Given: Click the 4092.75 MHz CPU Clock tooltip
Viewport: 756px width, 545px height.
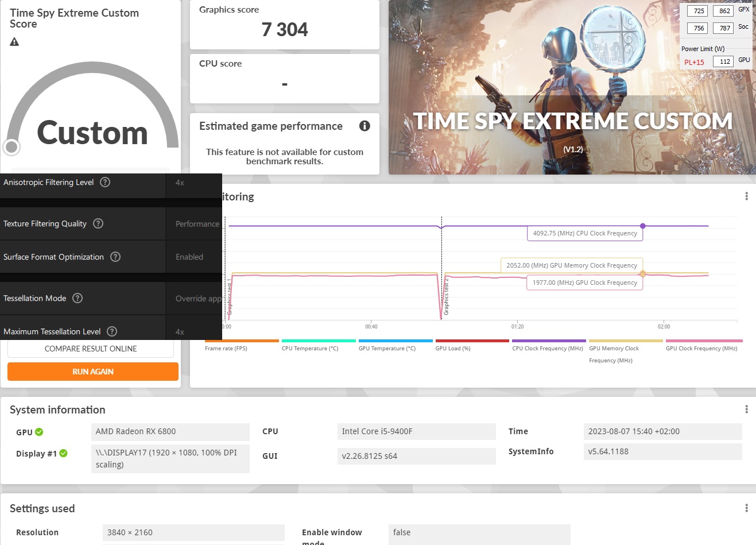Looking at the screenshot, I should 585,233.
